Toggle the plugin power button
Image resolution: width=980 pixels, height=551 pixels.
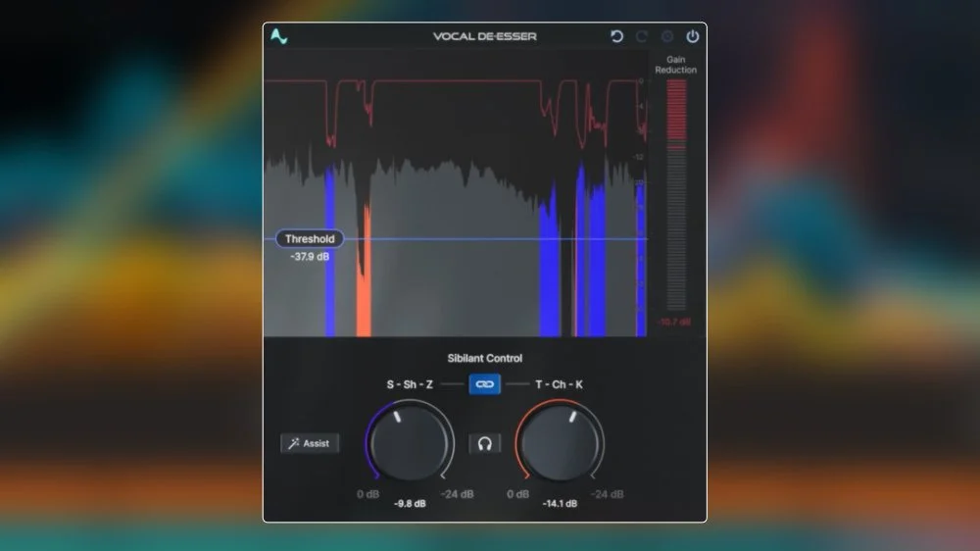[x=693, y=36]
